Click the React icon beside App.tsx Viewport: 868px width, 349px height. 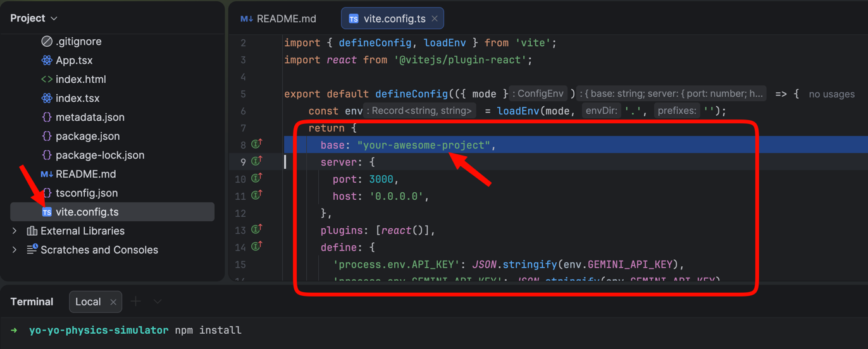tap(47, 61)
